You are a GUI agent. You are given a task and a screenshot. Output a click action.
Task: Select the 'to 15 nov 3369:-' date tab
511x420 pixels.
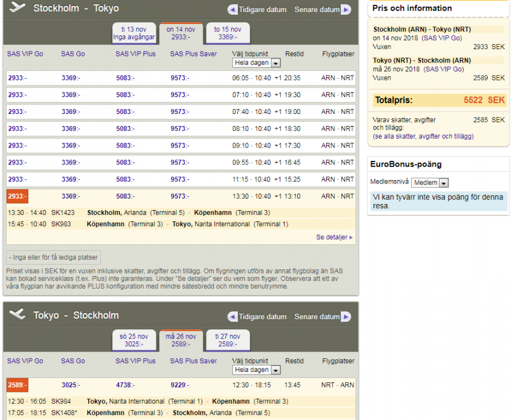click(228, 33)
